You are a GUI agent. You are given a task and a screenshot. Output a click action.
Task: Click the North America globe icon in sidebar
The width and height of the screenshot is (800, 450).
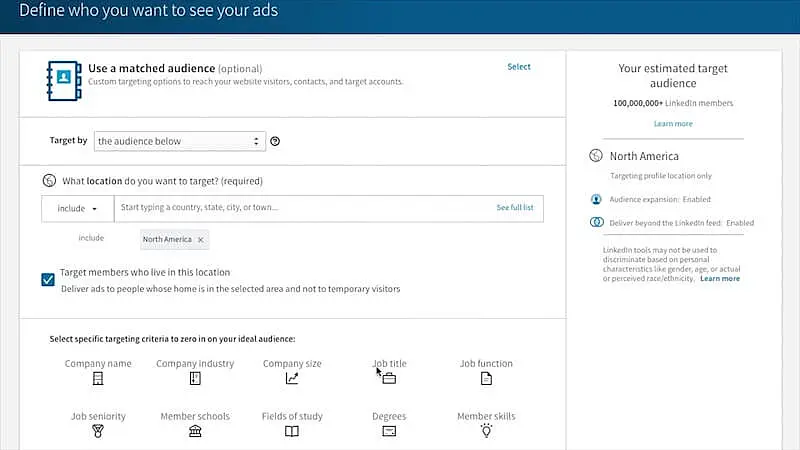pyautogui.click(x=596, y=156)
